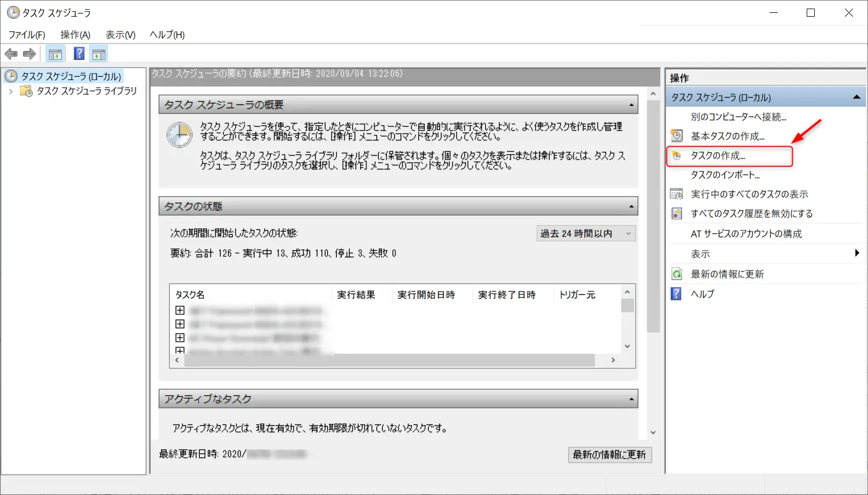Click 最新の情報に更新 in the actions pane

click(727, 274)
